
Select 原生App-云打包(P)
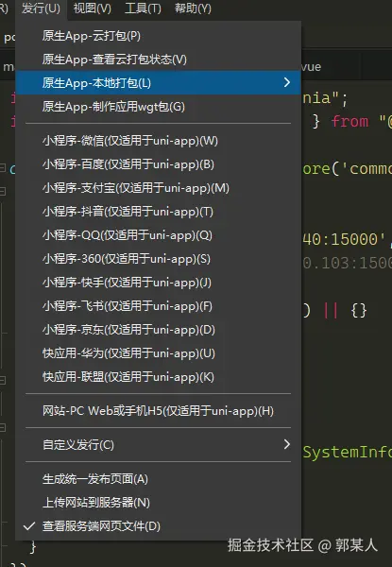[x=159, y=36]
